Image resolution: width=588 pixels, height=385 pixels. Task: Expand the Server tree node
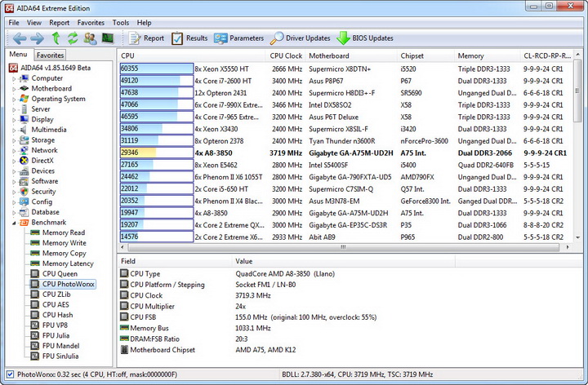14,109
